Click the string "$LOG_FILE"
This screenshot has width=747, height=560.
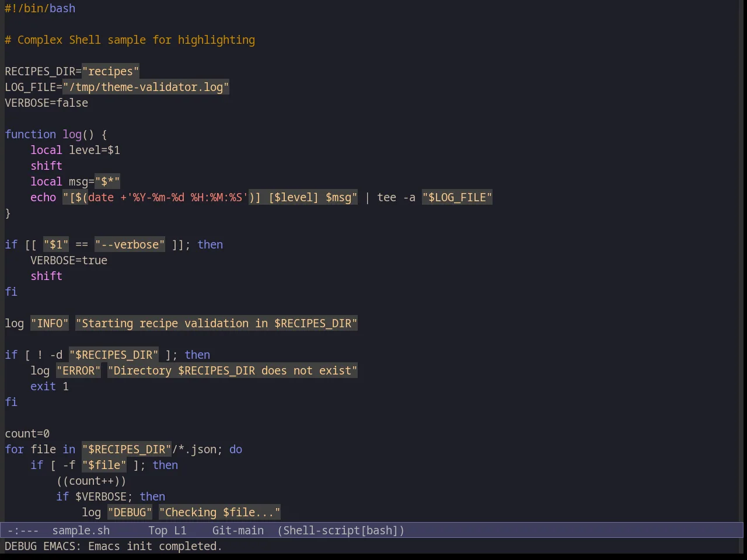tap(458, 197)
